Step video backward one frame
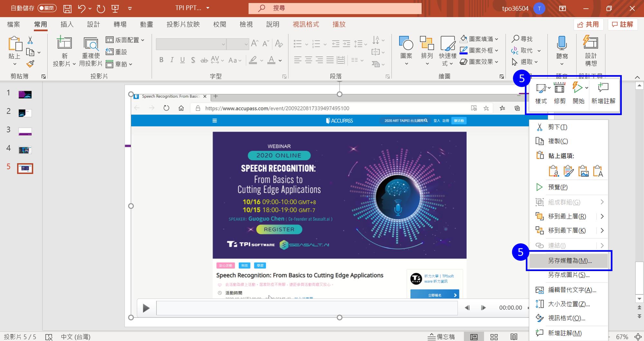 [467, 308]
